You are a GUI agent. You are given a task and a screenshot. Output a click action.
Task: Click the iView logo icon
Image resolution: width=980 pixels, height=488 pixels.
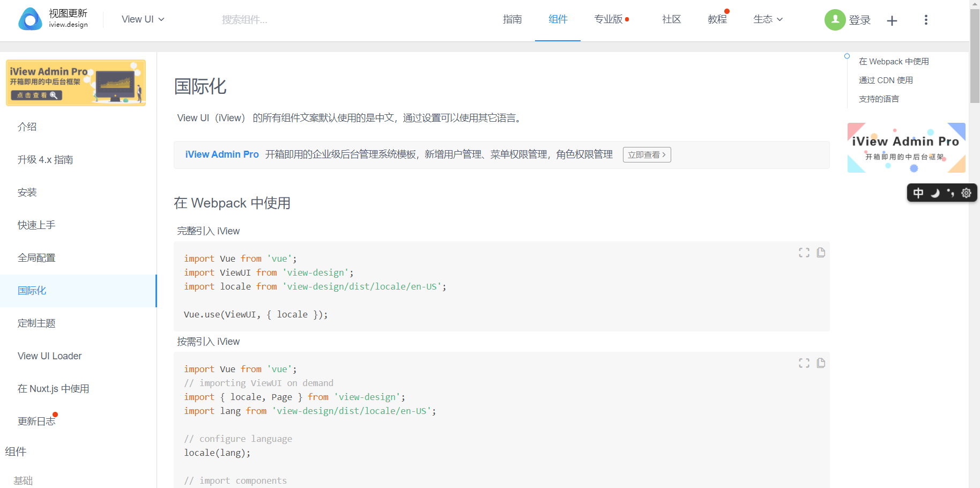click(30, 19)
